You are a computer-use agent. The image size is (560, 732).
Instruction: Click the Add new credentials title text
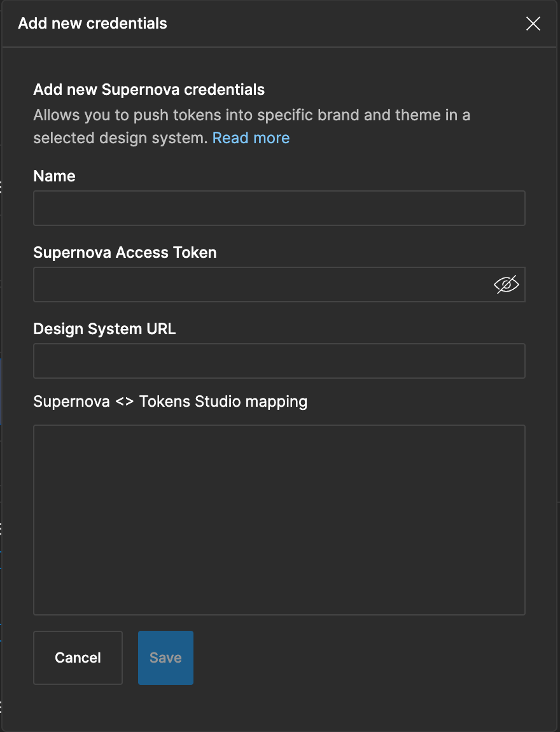pos(92,24)
